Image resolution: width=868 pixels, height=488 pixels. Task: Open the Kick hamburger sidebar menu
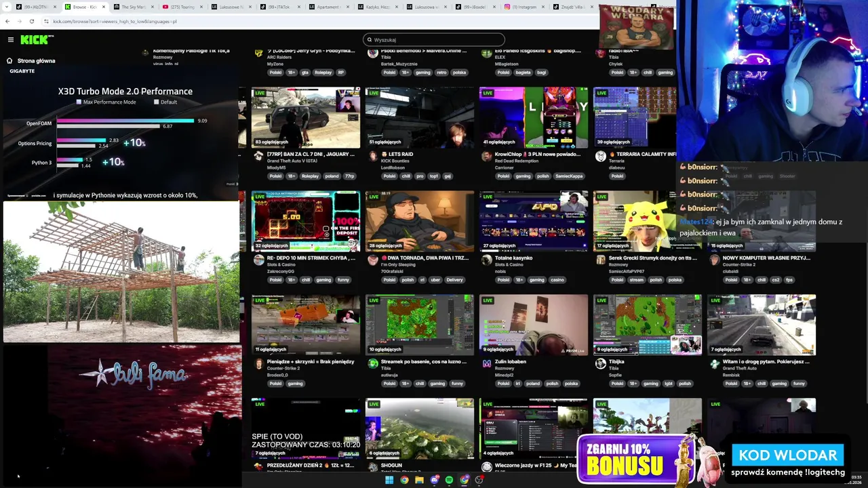coord(11,40)
